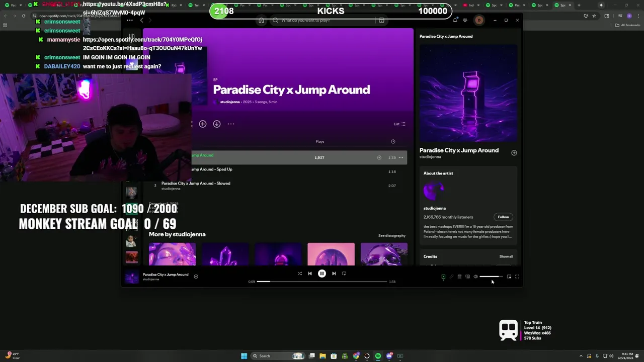Open studiojenna artist link under EP title
This screenshot has height=362, width=644.
[x=230, y=102]
